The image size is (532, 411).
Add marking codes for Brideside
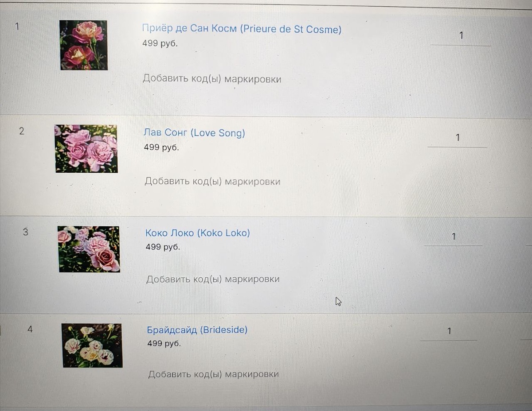point(213,374)
